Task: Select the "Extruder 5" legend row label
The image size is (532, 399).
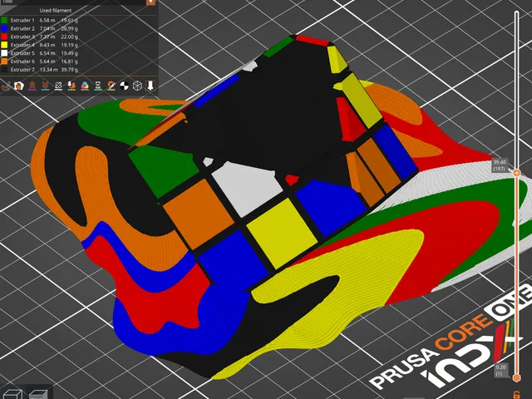Action: pos(22,53)
